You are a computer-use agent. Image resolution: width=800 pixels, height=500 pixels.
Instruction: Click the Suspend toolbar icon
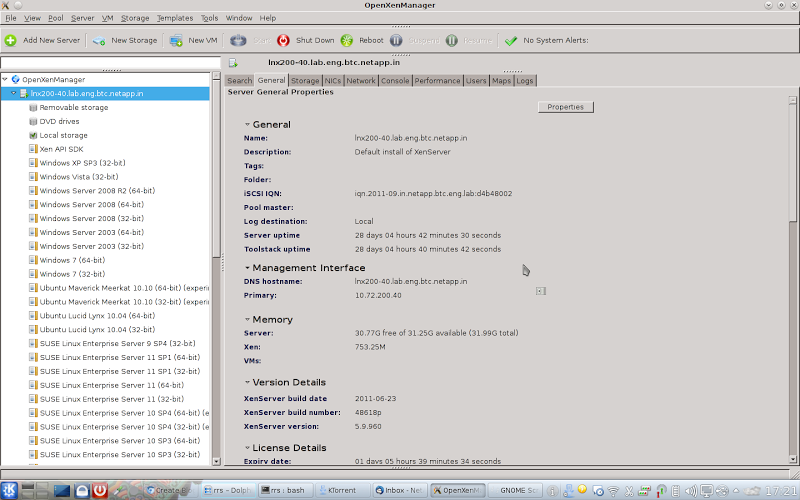click(396, 40)
